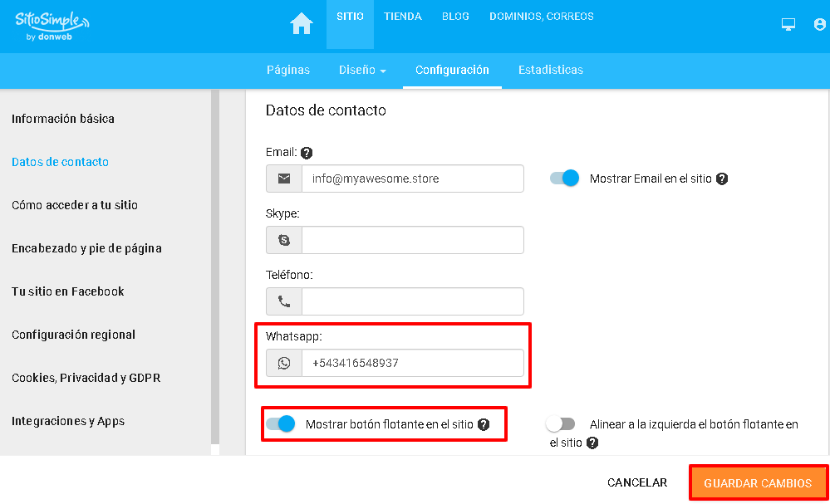
Task: Open DOMINIOS, CORREOS top tab
Action: pyautogui.click(x=542, y=17)
